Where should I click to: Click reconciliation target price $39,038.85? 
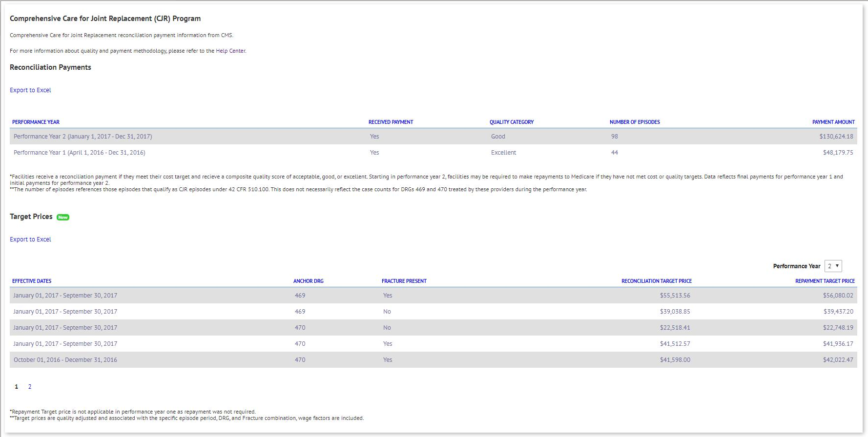click(x=675, y=312)
